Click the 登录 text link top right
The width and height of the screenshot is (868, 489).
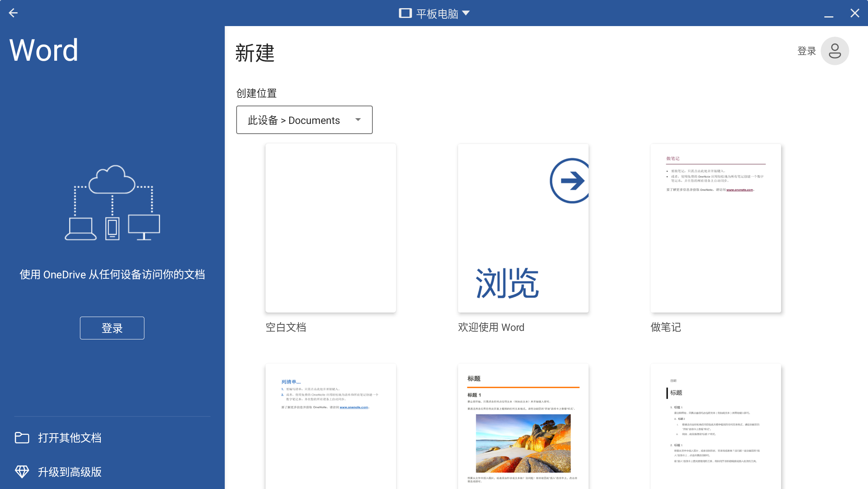(x=806, y=51)
